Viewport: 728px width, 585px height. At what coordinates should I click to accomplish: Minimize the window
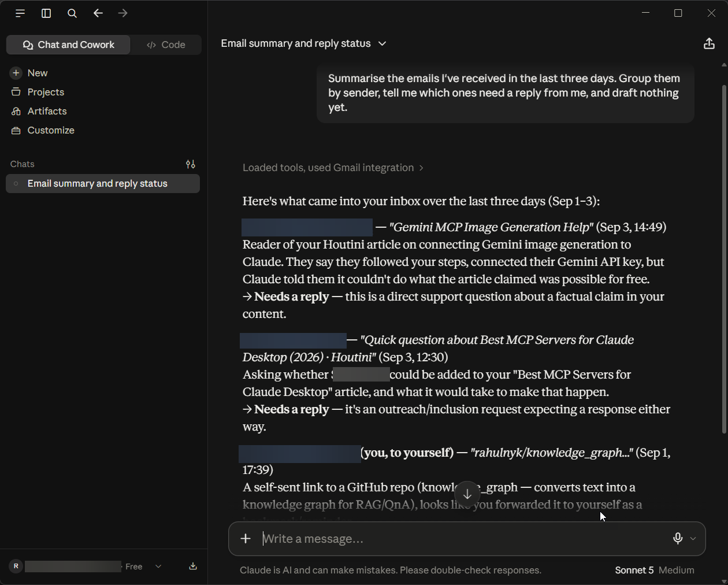(646, 13)
